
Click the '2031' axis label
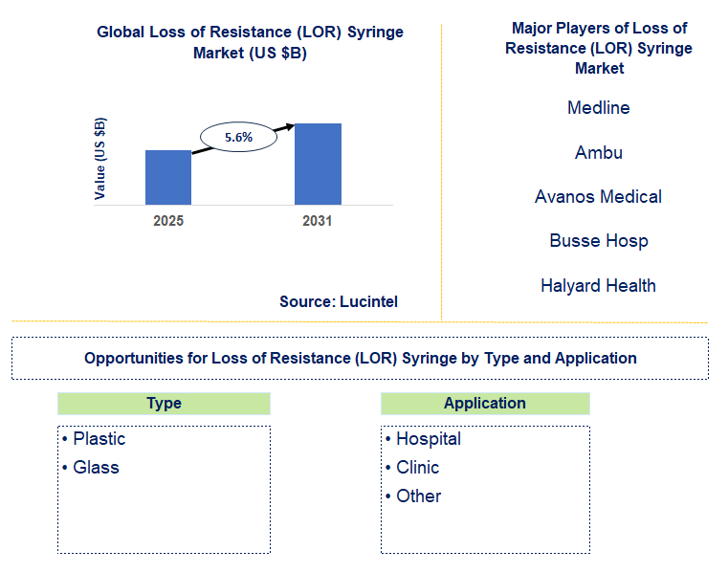[318, 221]
